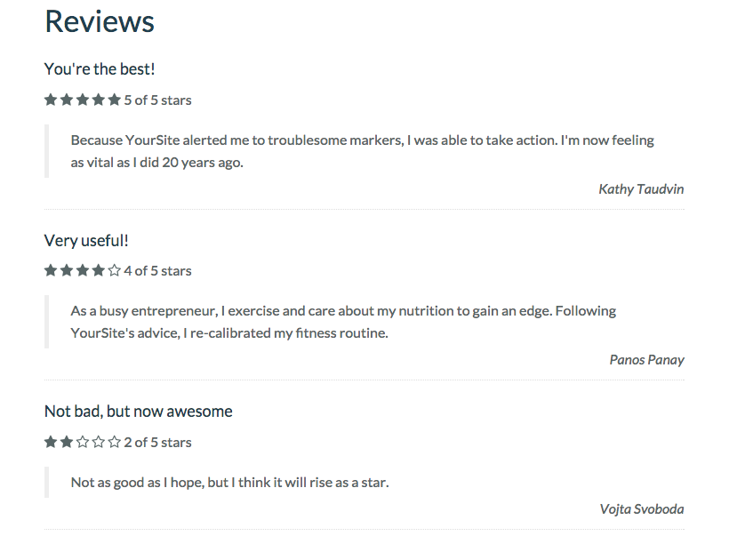The width and height of the screenshot is (745, 560).
Task: Click the '5 of 5 stars' rating text
Action: 157,100
